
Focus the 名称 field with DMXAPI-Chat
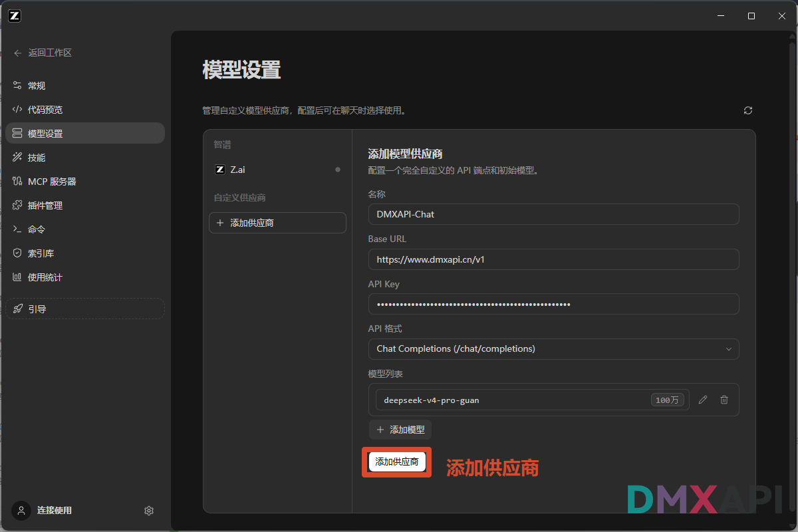553,214
